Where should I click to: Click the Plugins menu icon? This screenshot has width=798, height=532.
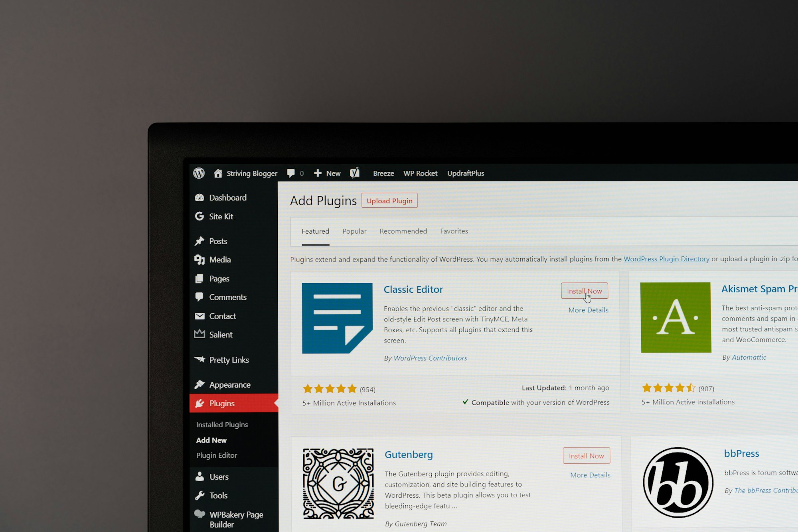[199, 402]
